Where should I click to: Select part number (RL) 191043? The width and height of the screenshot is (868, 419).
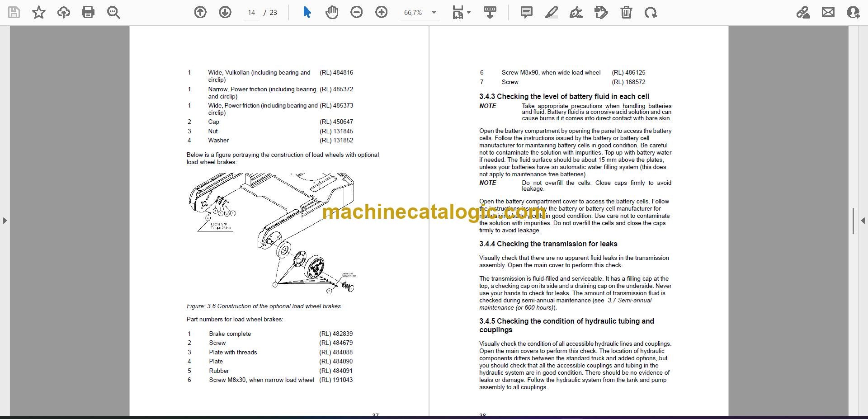(336, 380)
